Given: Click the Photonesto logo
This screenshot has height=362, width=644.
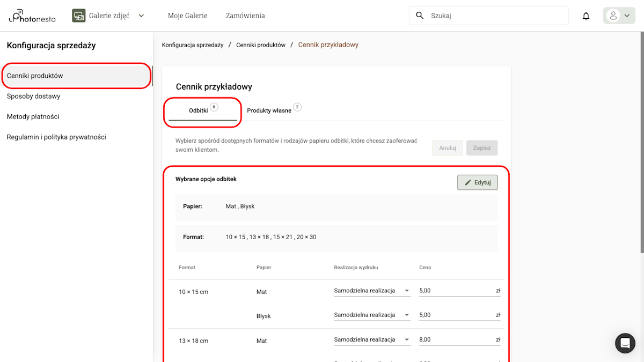Looking at the screenshot, I should pyautogui.click(x=32, y=16).
